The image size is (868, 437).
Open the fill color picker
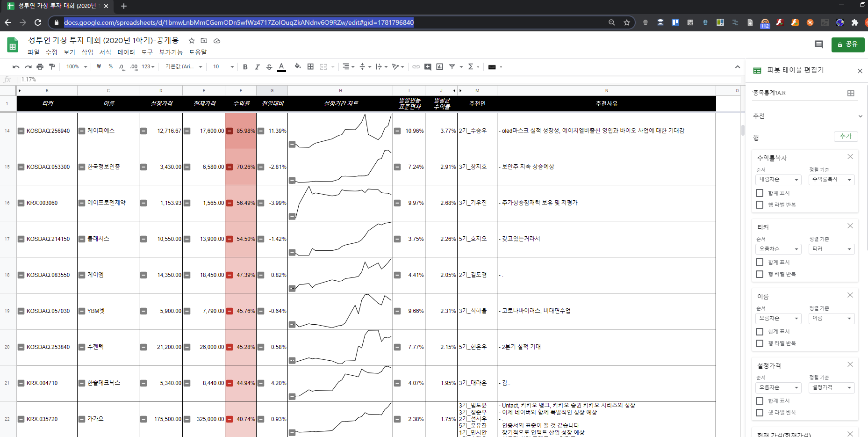click(298, 67)
